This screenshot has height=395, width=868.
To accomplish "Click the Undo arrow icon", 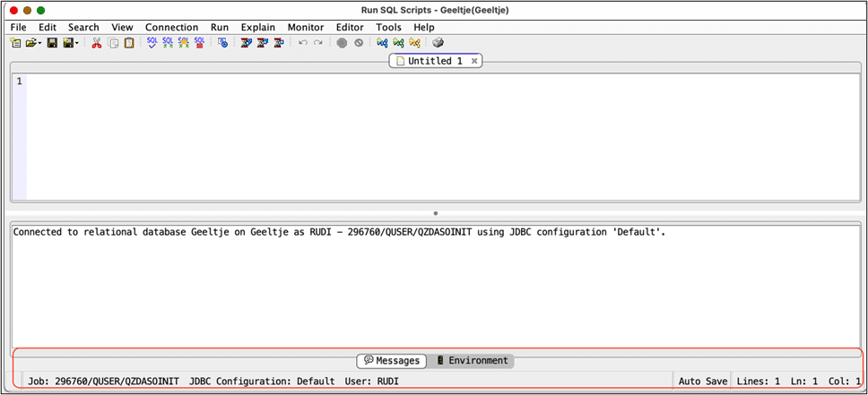I will click(x=303, y=42).
